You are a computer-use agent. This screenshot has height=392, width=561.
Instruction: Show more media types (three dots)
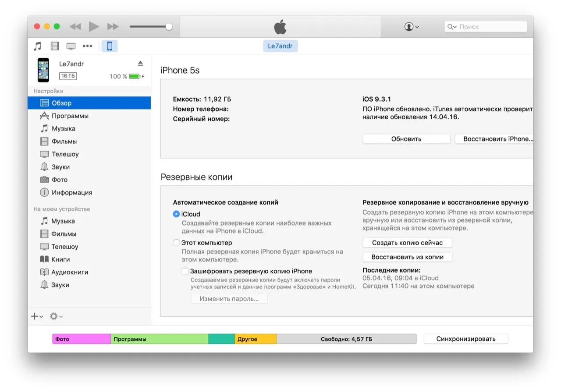pyautogui.click(x=88, y=46)
